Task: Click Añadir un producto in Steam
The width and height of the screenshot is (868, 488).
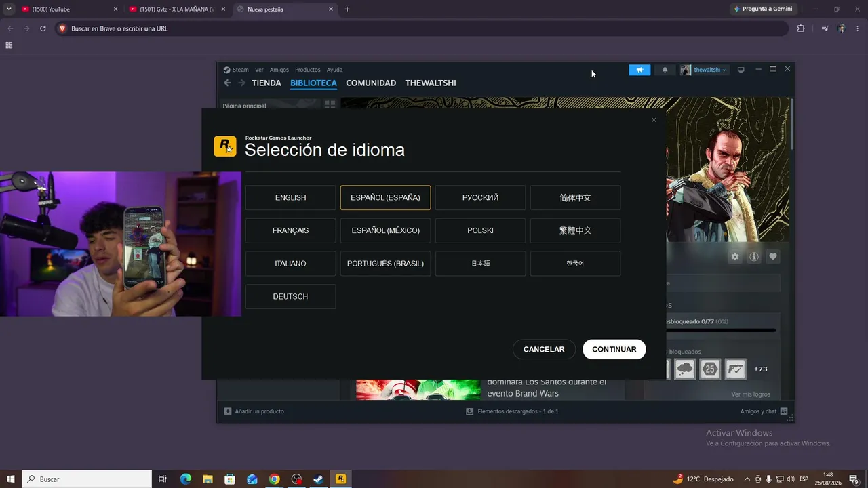Action: click(x=254, y=411)
